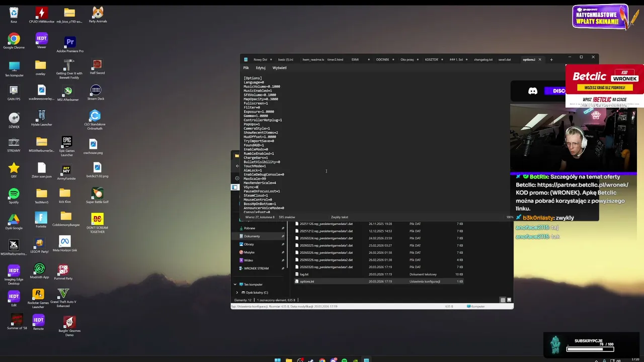Image resolution: width=644 pixels, height=362 pixels.
Task: Open Getting Over It with Bennett Foddy
Action: pos(69,69)
